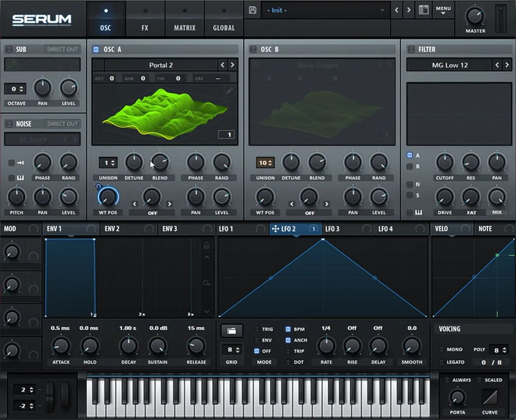Screen dimensions: 516x420
Task: Change the LFO GRID value stepper
Action: click(x=231, y=349)
